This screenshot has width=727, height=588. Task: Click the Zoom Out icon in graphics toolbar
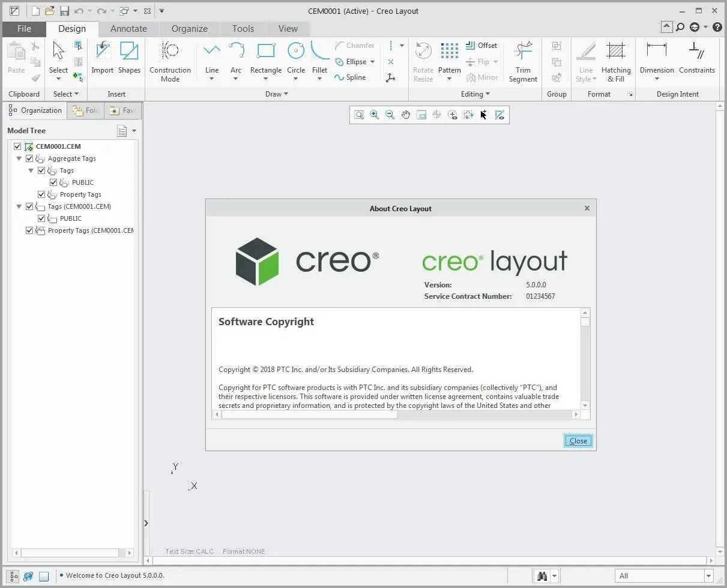(390, 115)
